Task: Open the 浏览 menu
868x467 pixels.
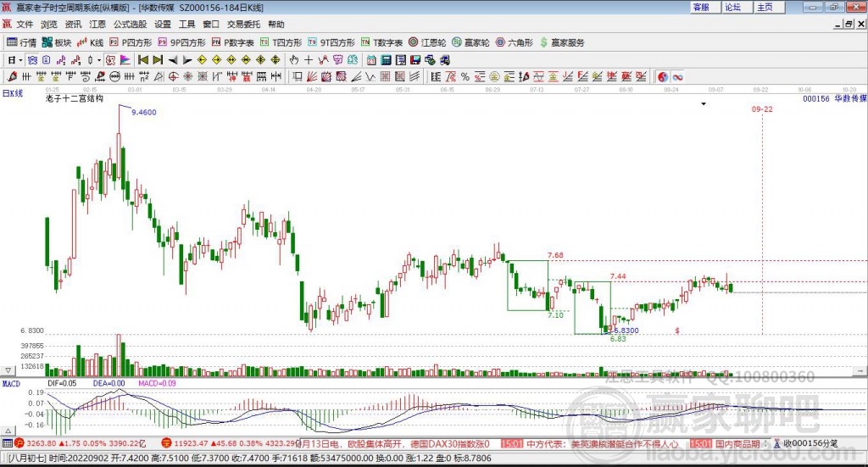Action: (x=48, y=25)
